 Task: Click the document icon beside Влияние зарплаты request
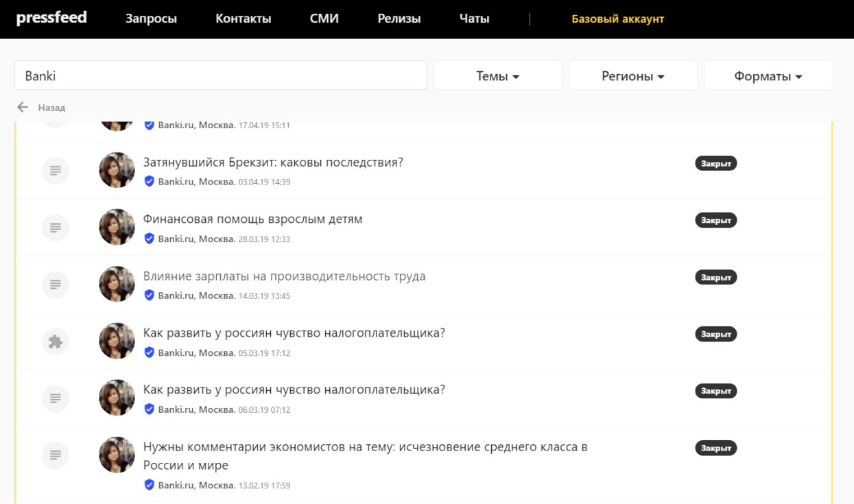point(56,284)
